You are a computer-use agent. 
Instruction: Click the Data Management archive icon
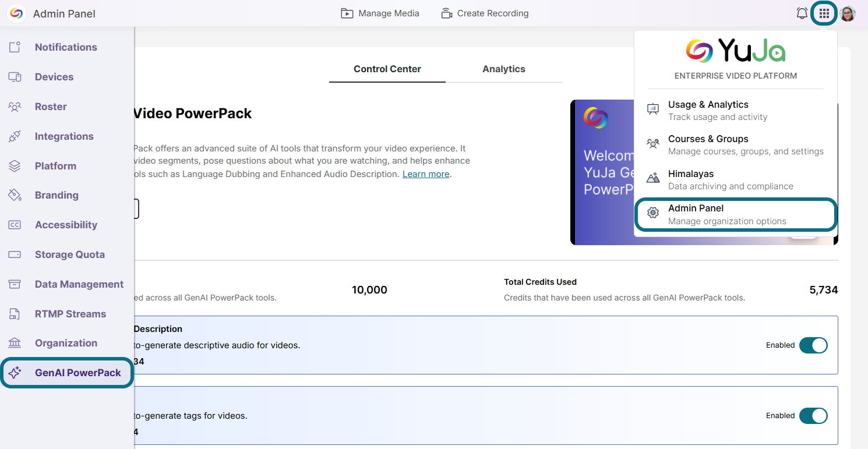[x=15, y=284]
